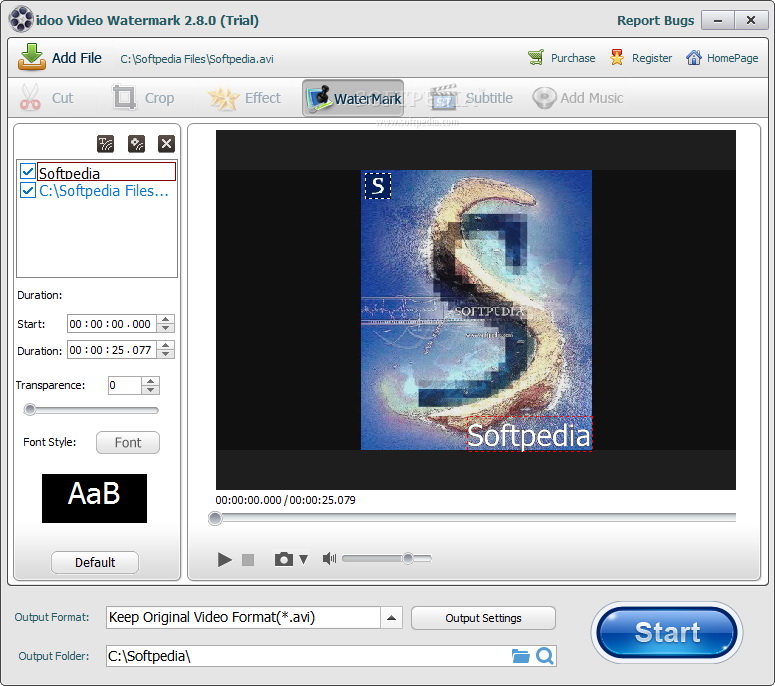This screenshot has height=686, width=775.
Task: Select the Softpedia text watermark in preview
Action: (x=529, y=434)
